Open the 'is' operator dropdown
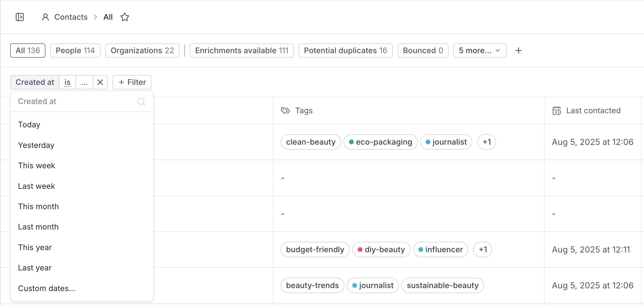644x306 pixels. click(x=67, y=82)
